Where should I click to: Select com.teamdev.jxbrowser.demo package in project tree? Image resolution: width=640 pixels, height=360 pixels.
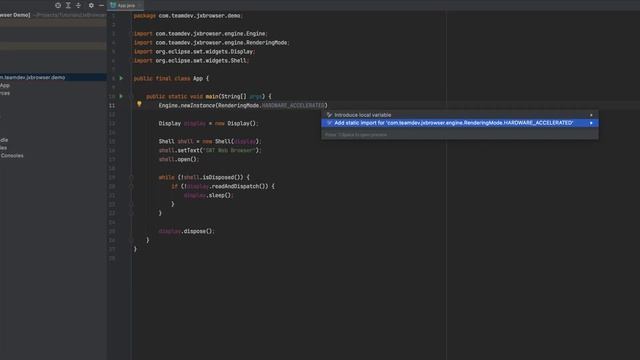[x=53, y=77]
